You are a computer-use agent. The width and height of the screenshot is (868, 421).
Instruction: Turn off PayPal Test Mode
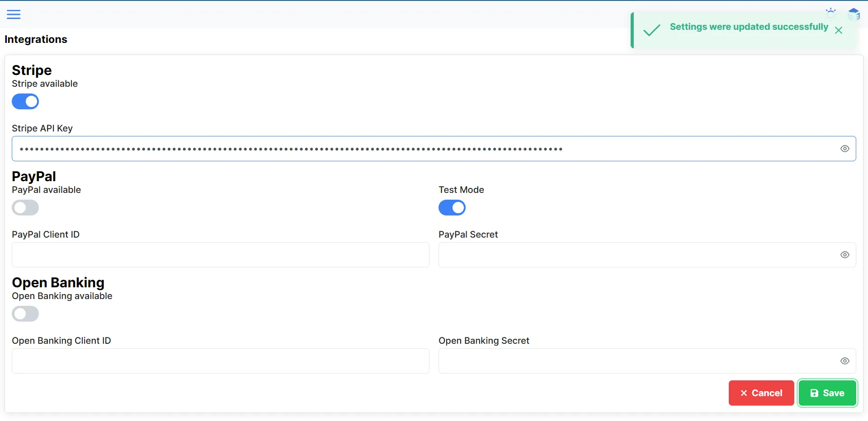click(x=452, y=208)
